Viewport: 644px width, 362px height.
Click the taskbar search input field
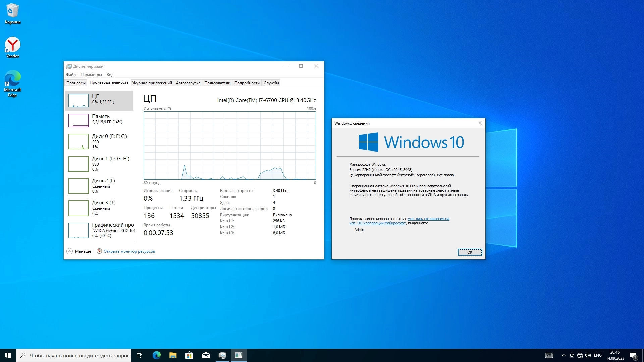pyautogui.click(x=79, y=355)
